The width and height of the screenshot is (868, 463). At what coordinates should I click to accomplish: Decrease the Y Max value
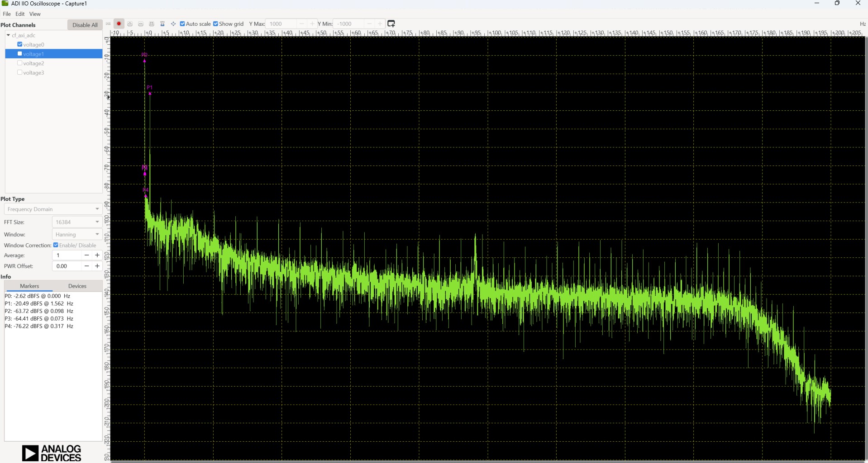click(x=302, y=24)
